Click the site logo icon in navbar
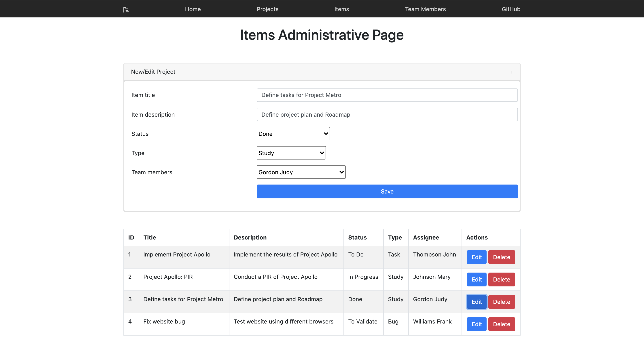Viewport: 644px width, 353px height. click(x=126, y=9)
